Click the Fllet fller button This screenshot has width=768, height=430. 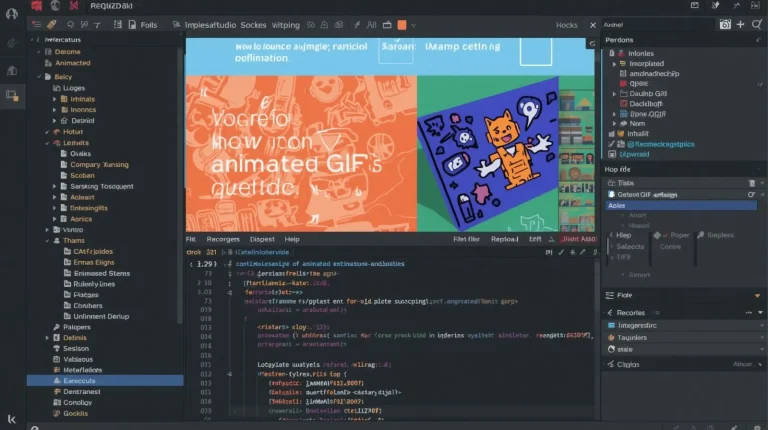tap(466, 239)
